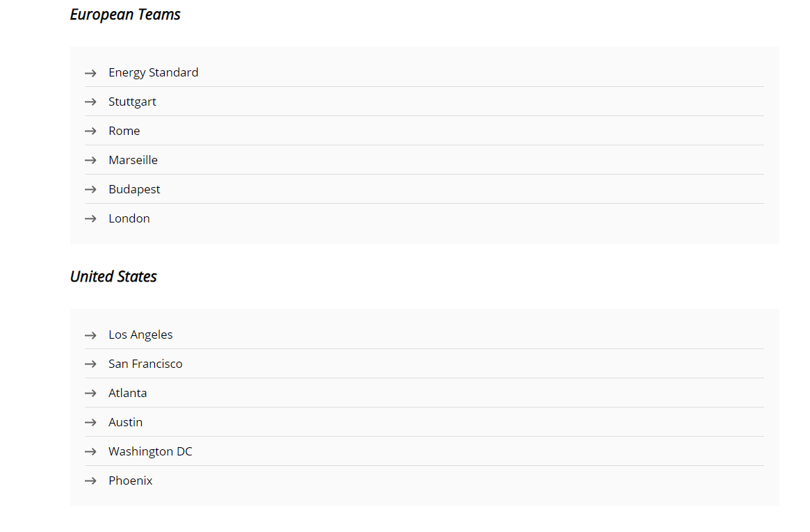
Task: Click the arrow icon next to Stuttgart
Action: [90, 102]
